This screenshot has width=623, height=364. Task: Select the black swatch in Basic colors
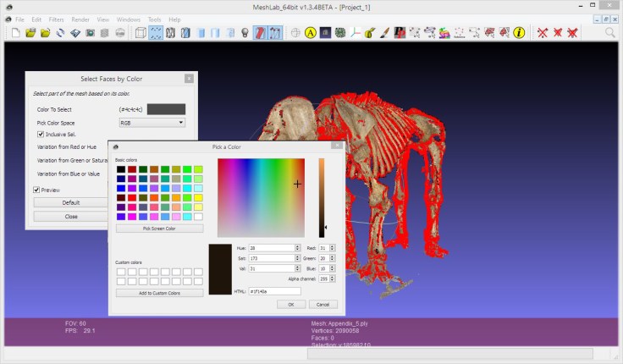pos(121,169)
